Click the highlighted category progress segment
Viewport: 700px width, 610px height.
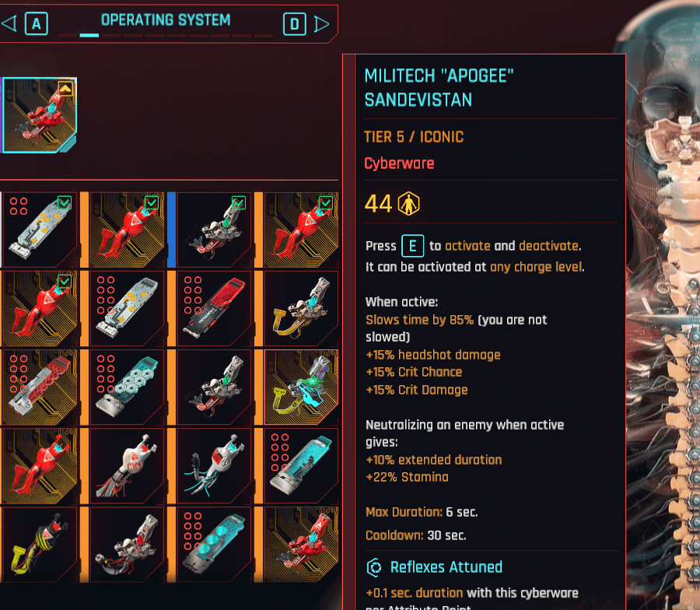(89, 35)
